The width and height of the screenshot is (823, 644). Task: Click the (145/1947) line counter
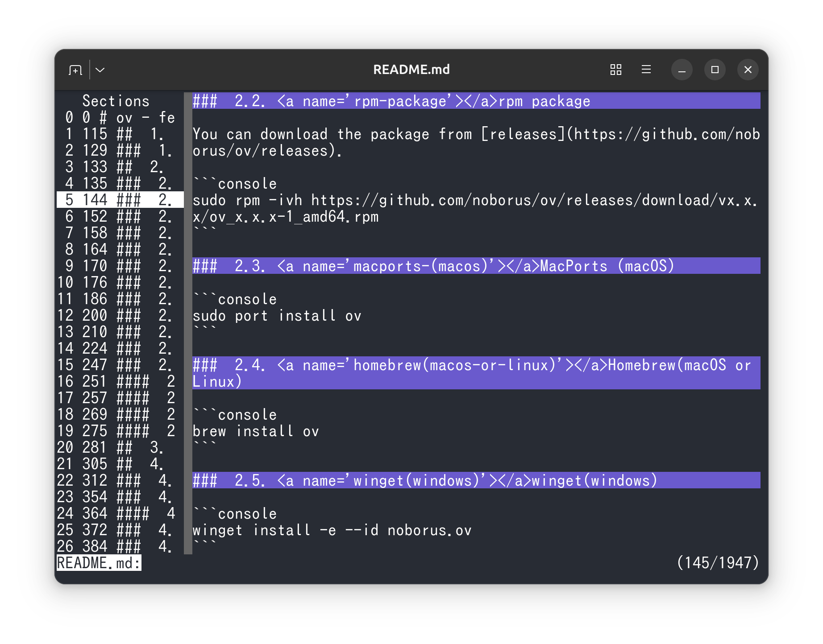point(718,563)
